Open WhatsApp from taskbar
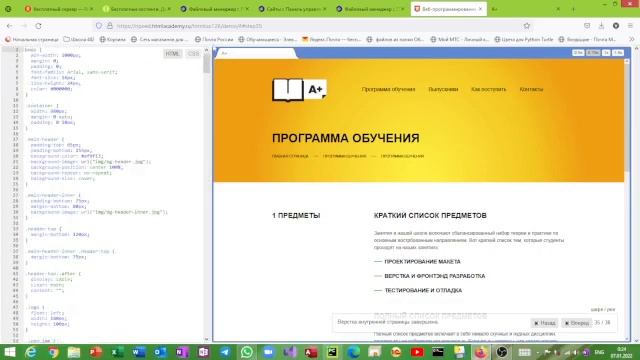The image size is (640, 360). [x=247, y=352]
